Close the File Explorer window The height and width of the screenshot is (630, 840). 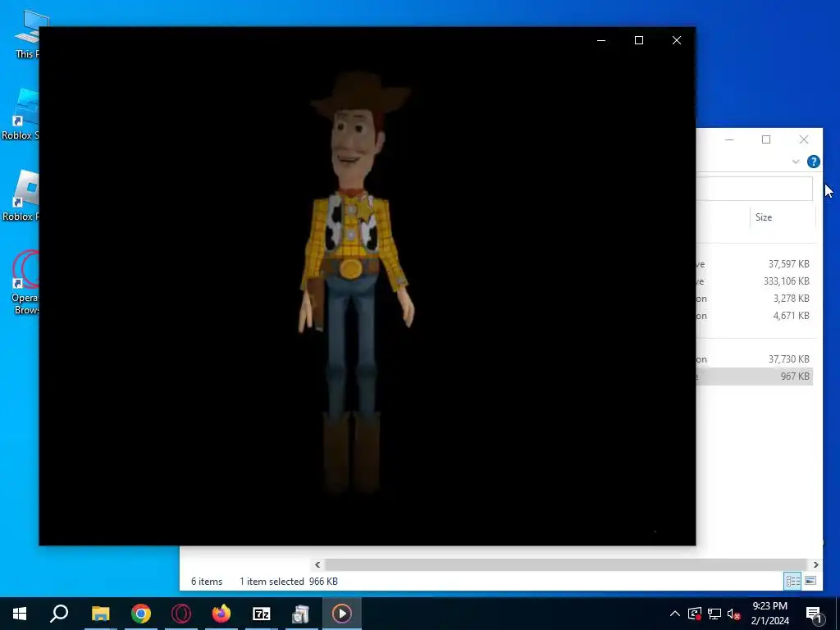(x=804, y=139)
